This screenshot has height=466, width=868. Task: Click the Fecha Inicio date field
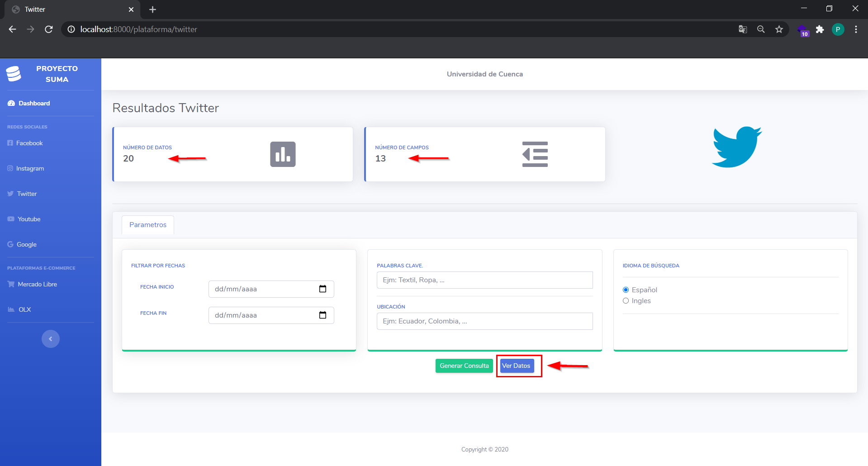[x=271, y=289]
